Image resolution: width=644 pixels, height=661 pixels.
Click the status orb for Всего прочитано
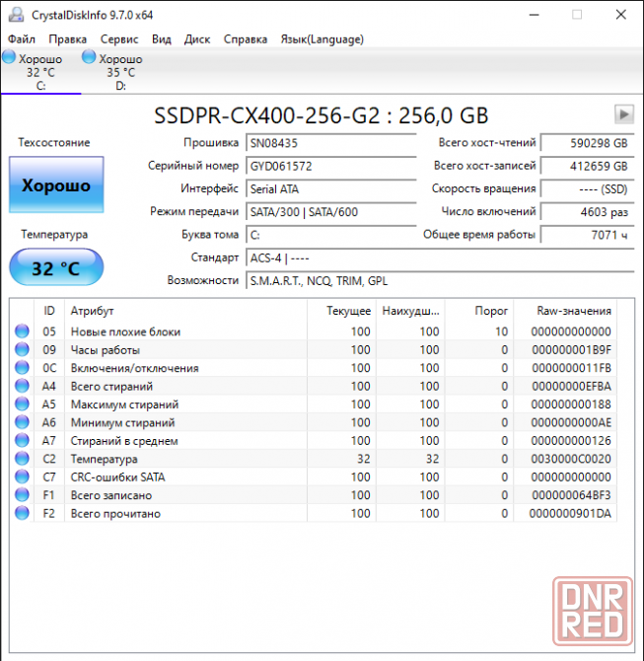click(22, 513)
